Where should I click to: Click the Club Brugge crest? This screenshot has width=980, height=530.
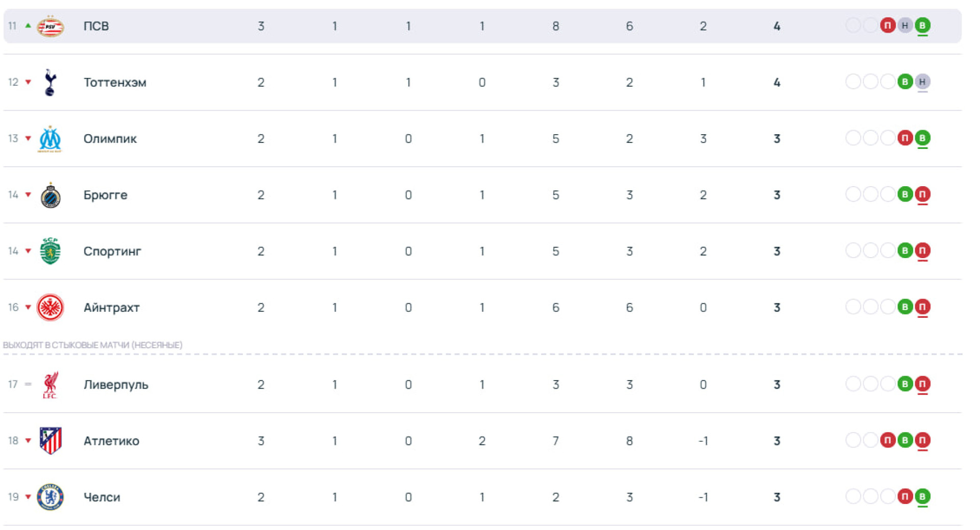click(x=50, y=195)
